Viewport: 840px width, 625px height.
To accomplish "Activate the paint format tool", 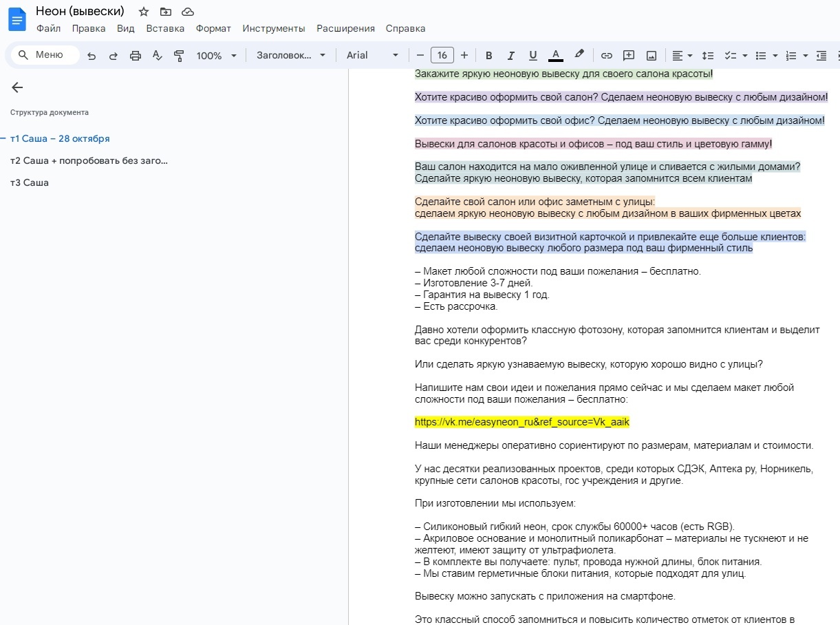I will coord(180,56).
